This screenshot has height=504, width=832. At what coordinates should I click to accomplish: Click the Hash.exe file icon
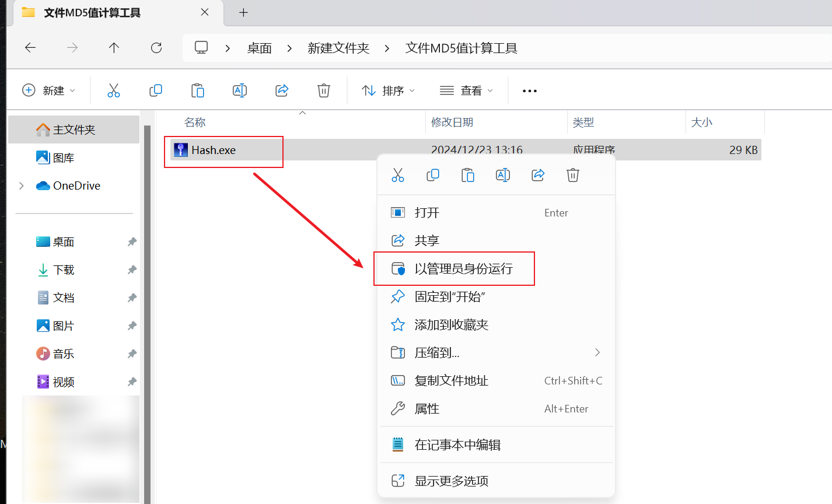point(181,150)
